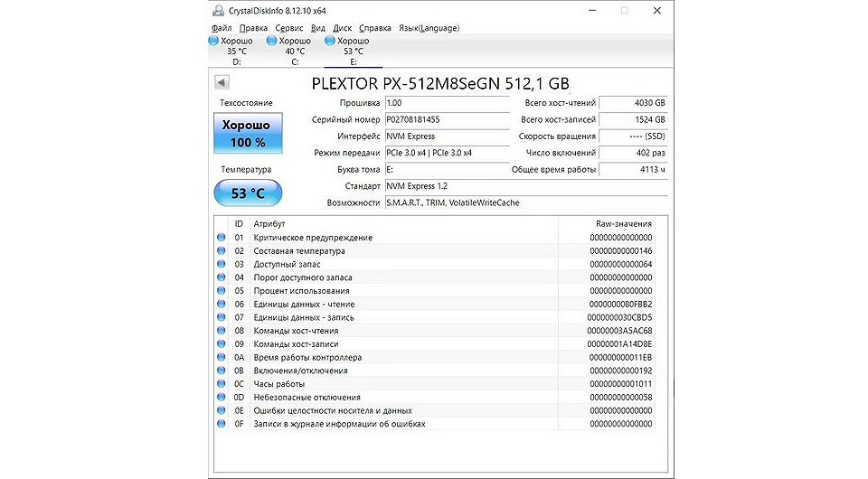Open the Язык(Language) menu
The height and width of the screenshot is (479, 868).
[429, 28]
